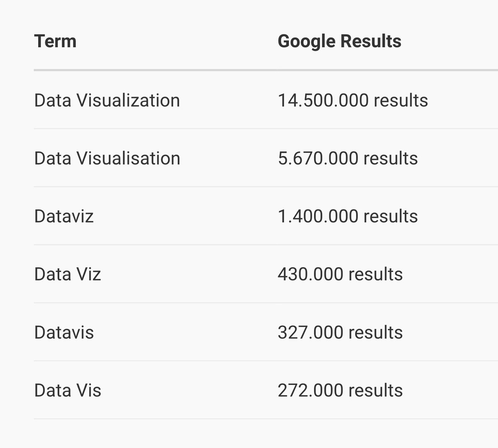Click the divider between Dataviz and Data Viz
498x448 pixels.
(x=266, y=245)
